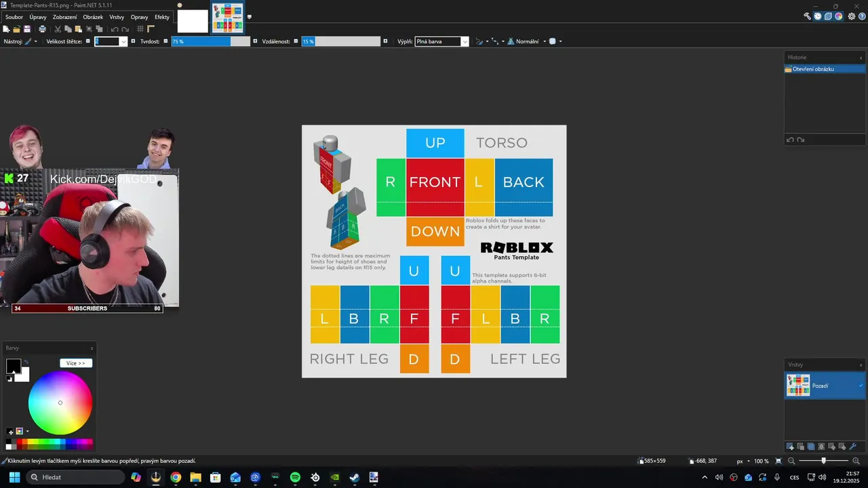This screenshot has height=488, width=868.
Task: Open the px units dropdown
Action: 743,461
